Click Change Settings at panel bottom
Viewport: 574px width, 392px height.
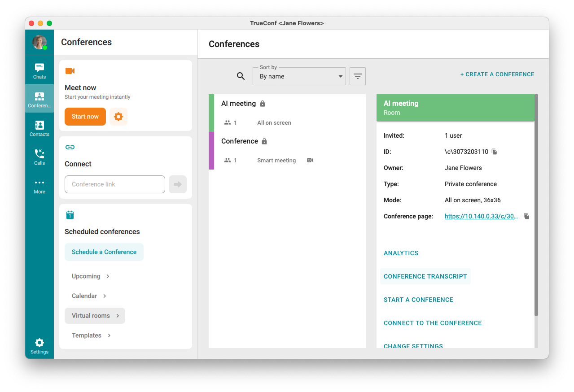pyautogui.click(x=413, y=346)
